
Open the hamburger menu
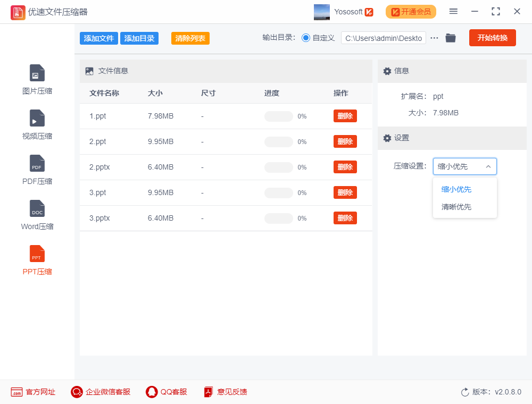tap(453, 12)
